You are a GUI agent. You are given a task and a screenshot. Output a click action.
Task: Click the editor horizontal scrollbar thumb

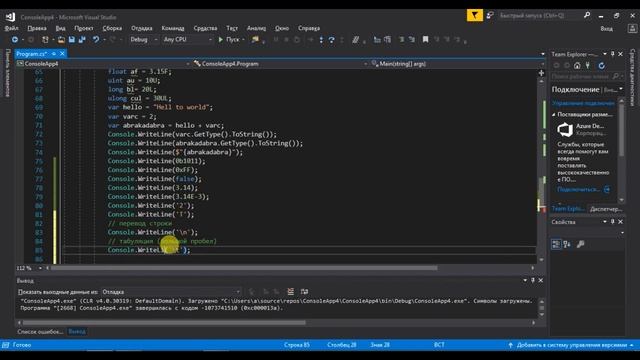pos(244,268)
